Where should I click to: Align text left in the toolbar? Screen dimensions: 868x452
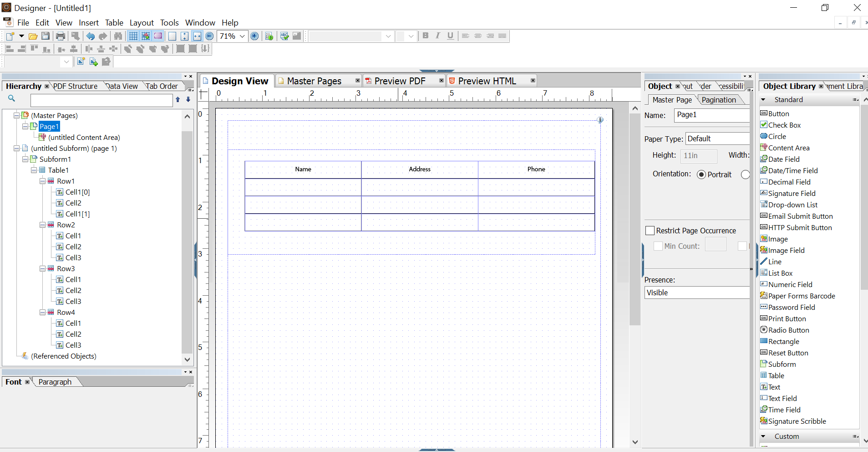(465, 36)
